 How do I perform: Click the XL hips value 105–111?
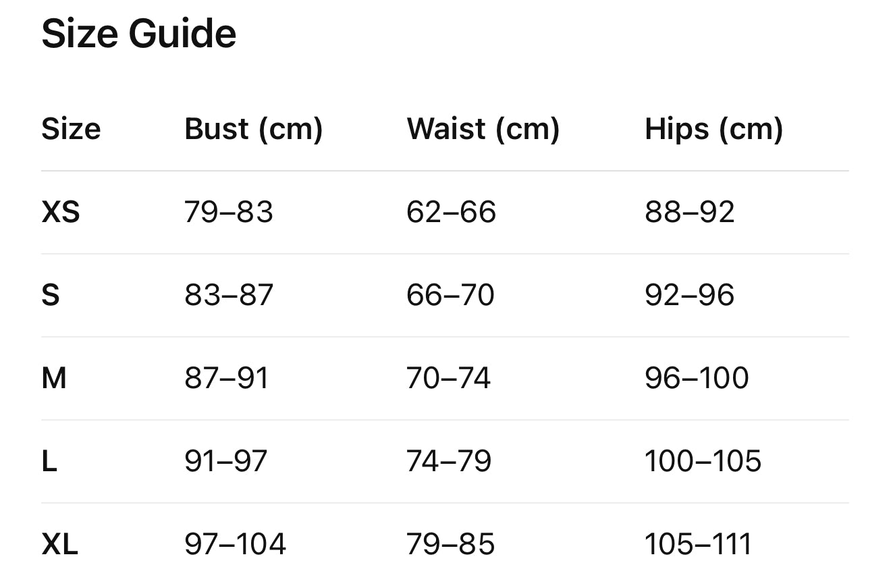[x=698, y=544]
